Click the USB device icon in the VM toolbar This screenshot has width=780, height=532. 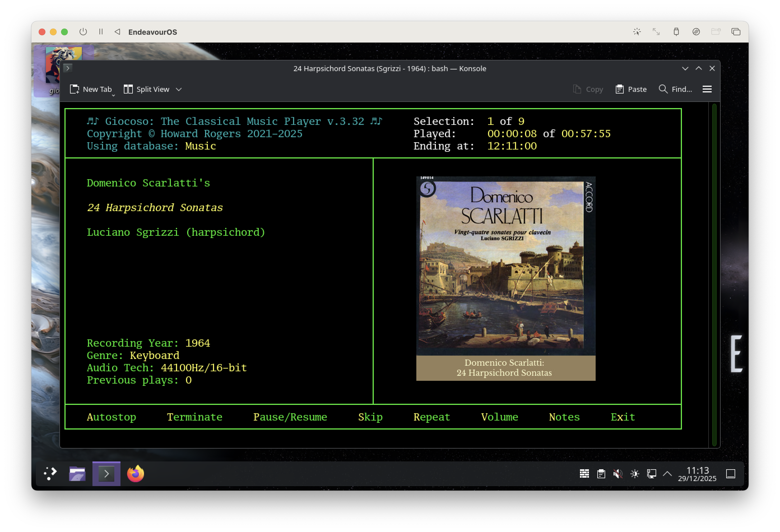coord(676,32)
